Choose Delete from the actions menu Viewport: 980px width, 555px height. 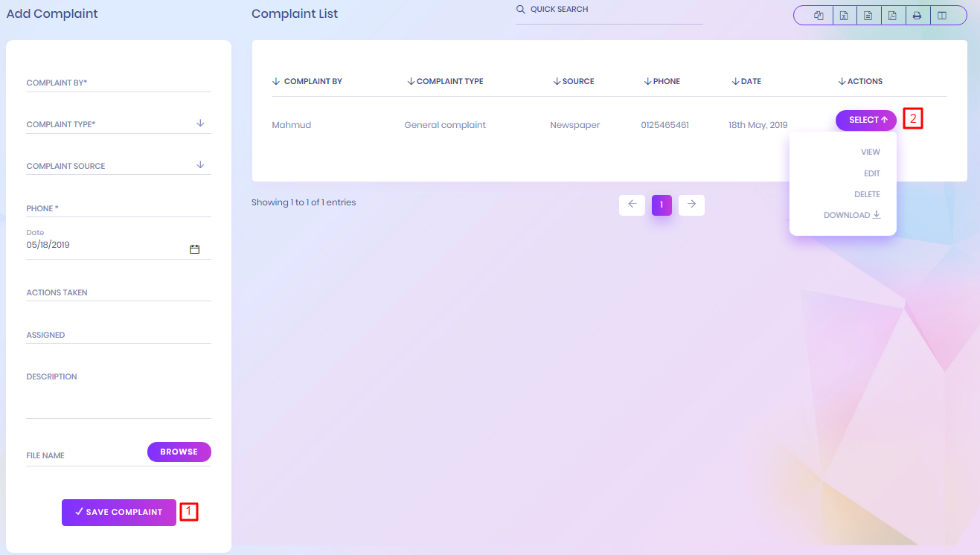pos(867,194)
